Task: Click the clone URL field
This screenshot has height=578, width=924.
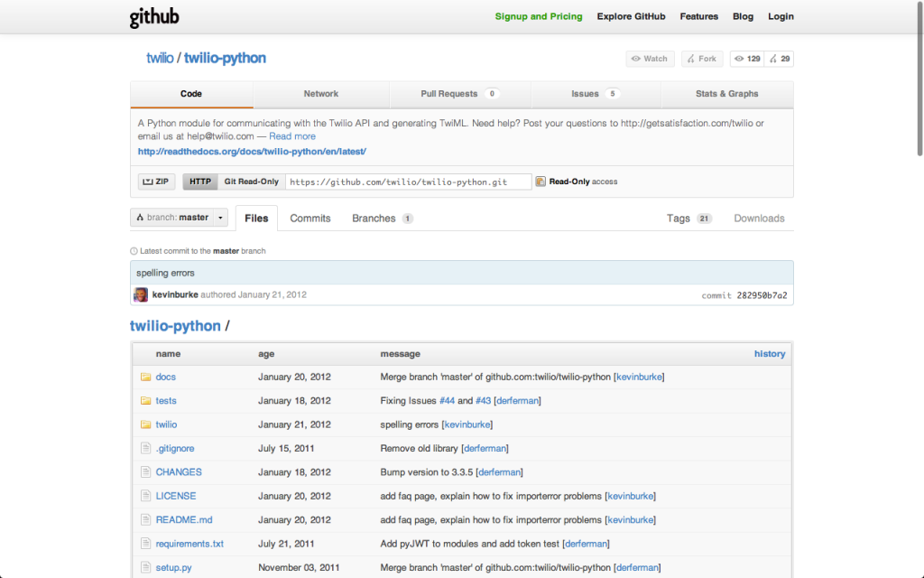Action: (409, 182)
